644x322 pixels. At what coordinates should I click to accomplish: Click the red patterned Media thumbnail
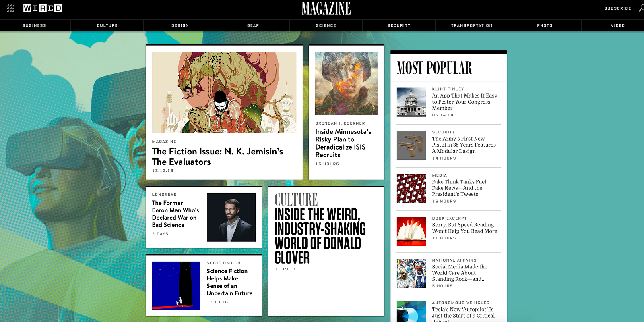(x=411, y=188)
